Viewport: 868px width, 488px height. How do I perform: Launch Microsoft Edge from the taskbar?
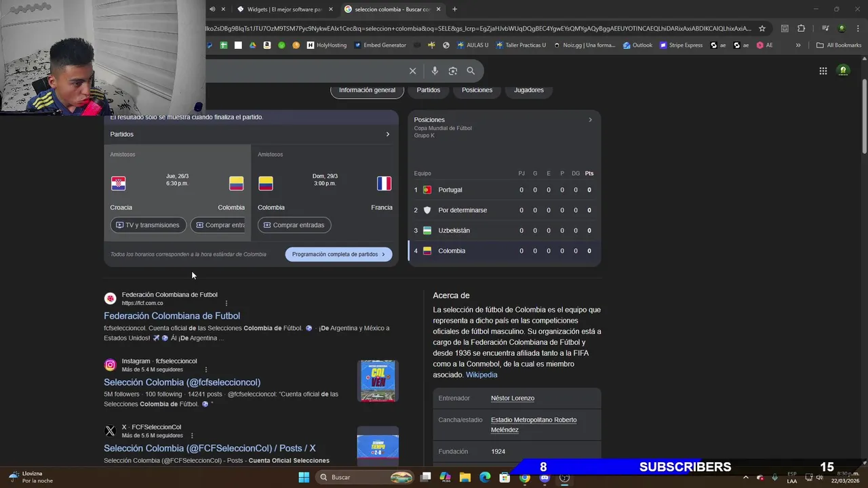(x=485, y=477)
